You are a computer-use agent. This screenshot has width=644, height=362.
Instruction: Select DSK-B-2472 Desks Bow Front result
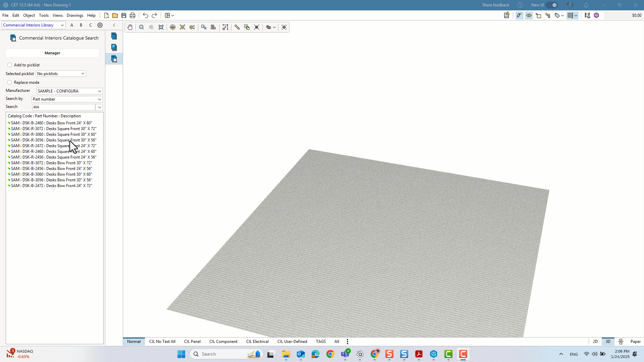coord(50,186)
